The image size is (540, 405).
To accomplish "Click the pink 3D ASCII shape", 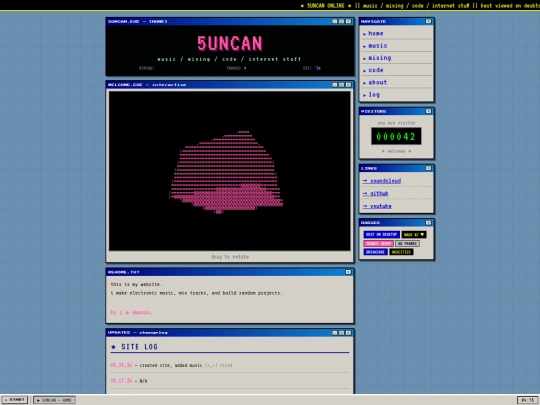I will tap(226, 172).
